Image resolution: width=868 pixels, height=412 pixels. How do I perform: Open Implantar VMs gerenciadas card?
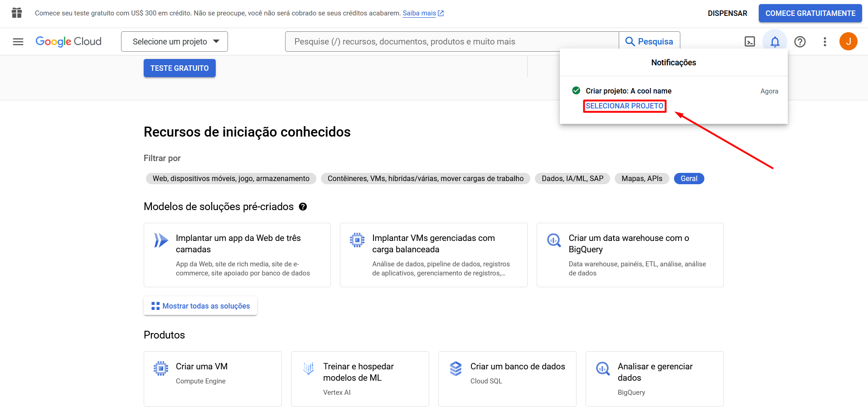[434, 255]
